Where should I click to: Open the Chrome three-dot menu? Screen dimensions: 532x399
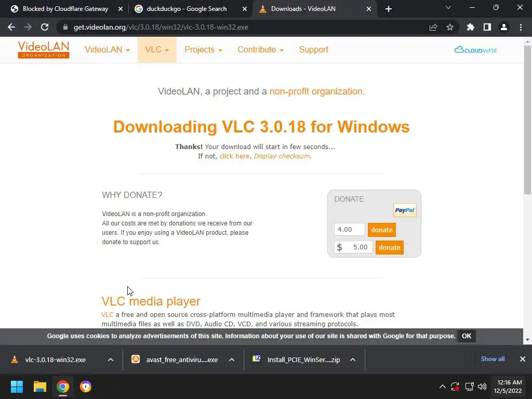click(521, 27)
